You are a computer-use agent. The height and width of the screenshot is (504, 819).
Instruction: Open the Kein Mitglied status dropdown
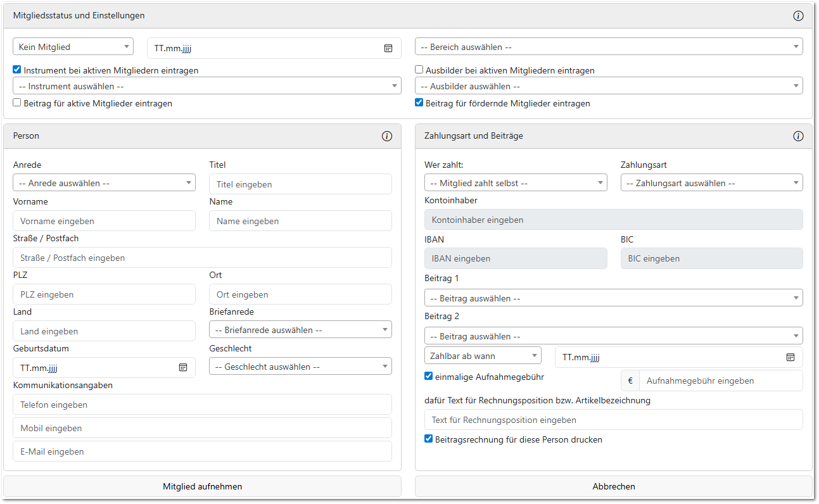(73, 47)
